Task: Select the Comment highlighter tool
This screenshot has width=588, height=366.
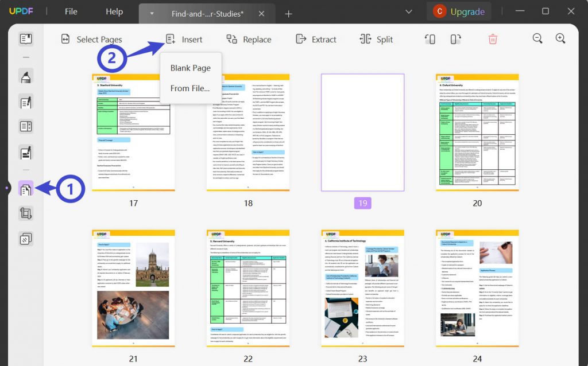Action: coord(25,75)
